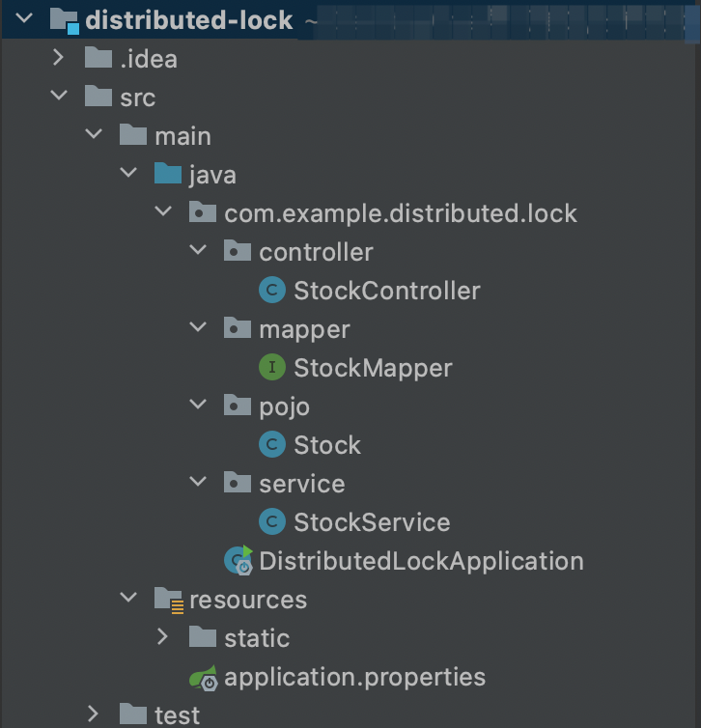
Task: Collapse the service package
Action: [198, 482]
